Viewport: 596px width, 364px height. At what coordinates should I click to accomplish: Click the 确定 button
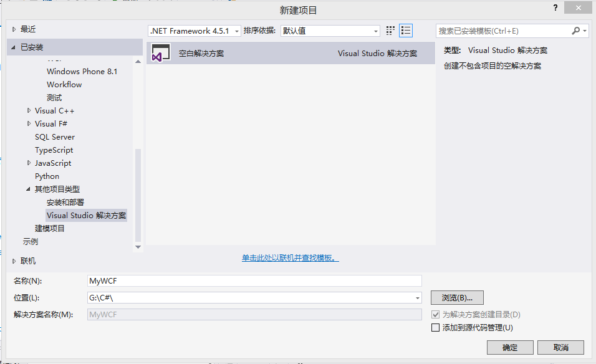pyautogui.click(x=510, y=347)
